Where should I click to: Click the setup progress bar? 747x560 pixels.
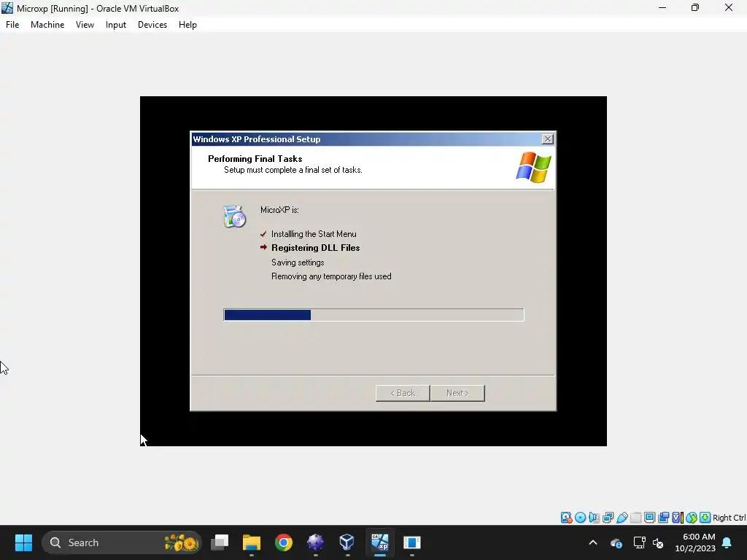[373, 315]
